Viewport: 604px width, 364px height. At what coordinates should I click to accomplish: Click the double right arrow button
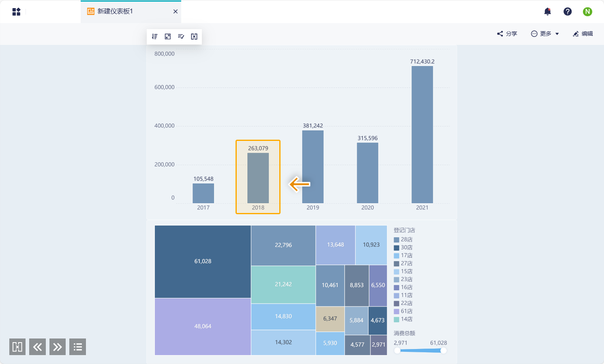click(x=58, y=347)
